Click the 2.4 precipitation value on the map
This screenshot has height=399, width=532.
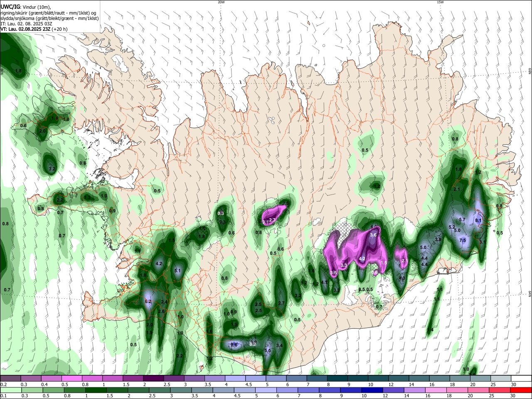click(164, 302)
